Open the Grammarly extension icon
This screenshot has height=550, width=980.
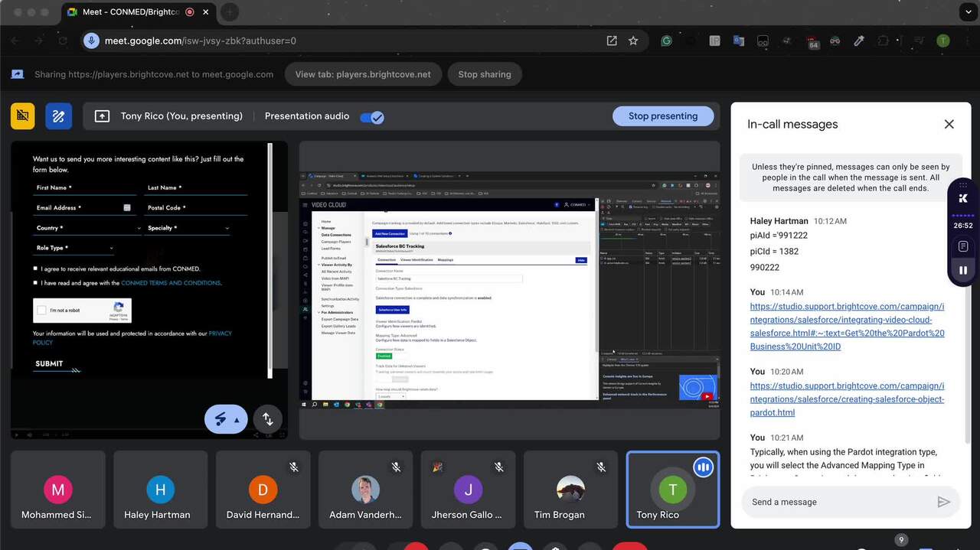pos(666,41)
